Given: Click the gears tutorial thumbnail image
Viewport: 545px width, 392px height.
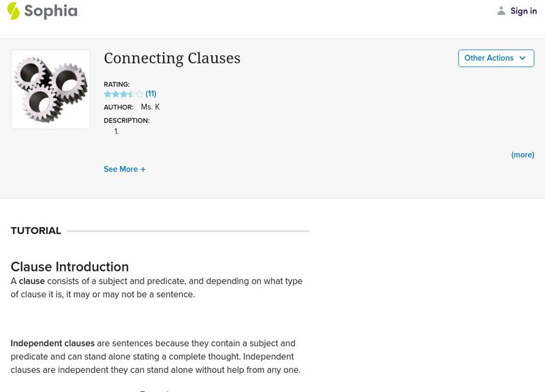Looking at the screenshot, I should pyautogui.click(x=50, y=89).
